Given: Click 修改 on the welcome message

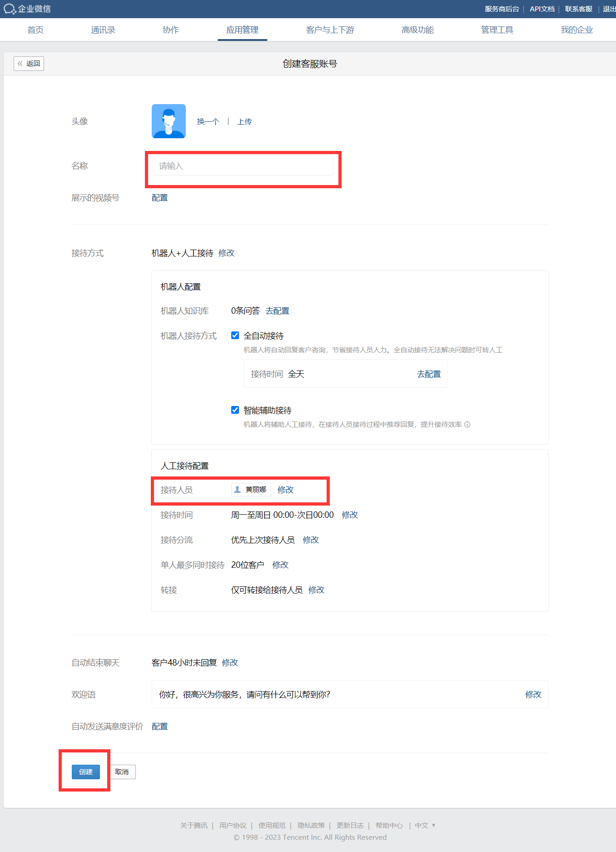Looking at the screenshot, I should tap(533, 694).
